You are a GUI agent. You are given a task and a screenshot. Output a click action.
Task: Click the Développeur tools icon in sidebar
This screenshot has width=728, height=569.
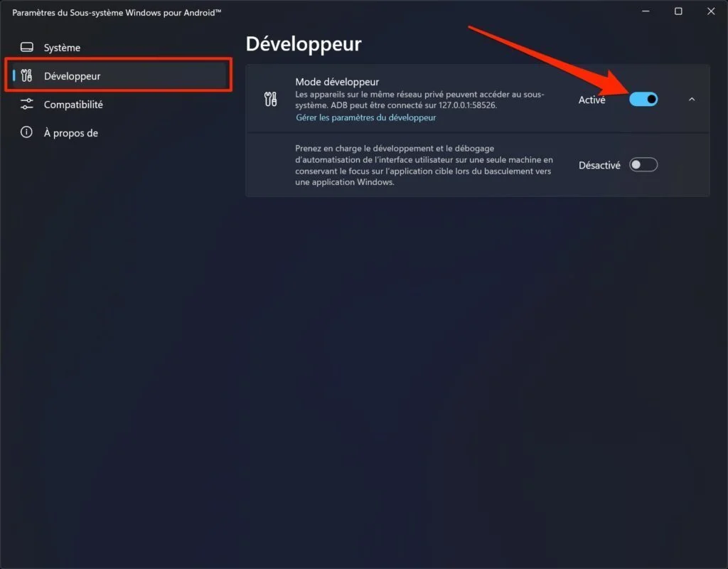[26, 75]
